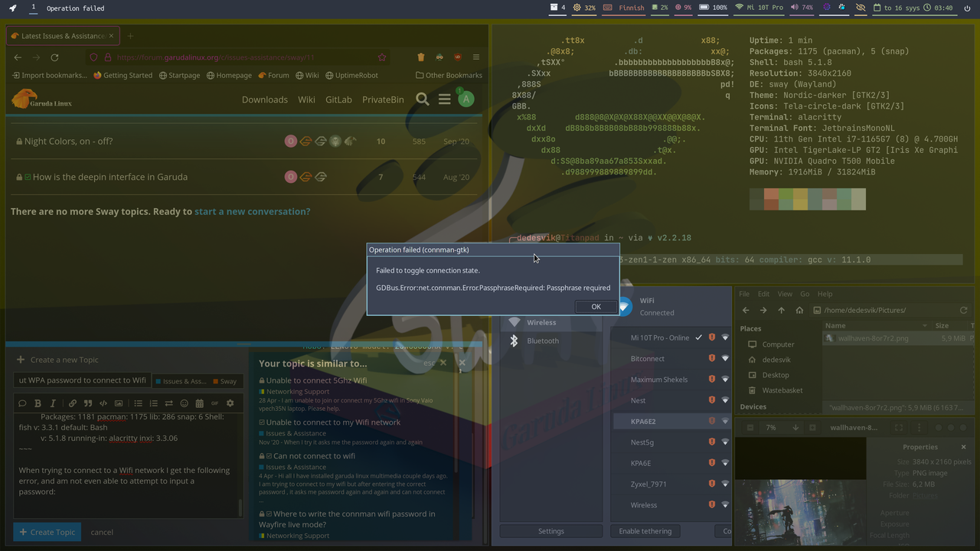
Task: Open the Forum bookmark in bookmarks bar
Action: [273, 76]
